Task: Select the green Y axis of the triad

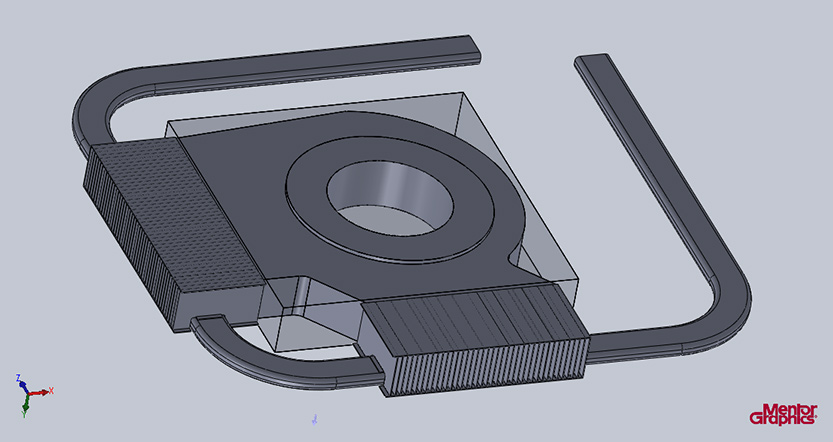Action: click(24, 406)
